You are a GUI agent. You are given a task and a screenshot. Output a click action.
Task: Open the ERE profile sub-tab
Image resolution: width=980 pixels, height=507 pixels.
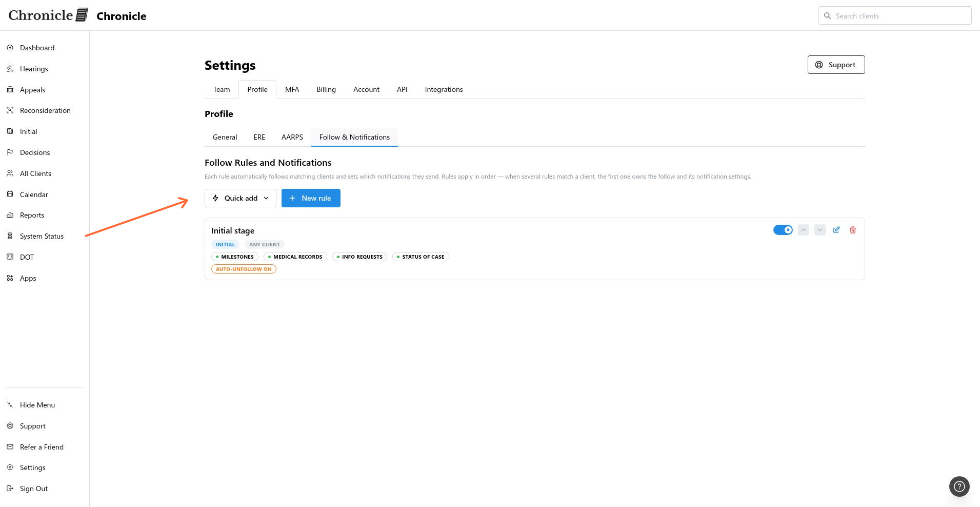259,137
